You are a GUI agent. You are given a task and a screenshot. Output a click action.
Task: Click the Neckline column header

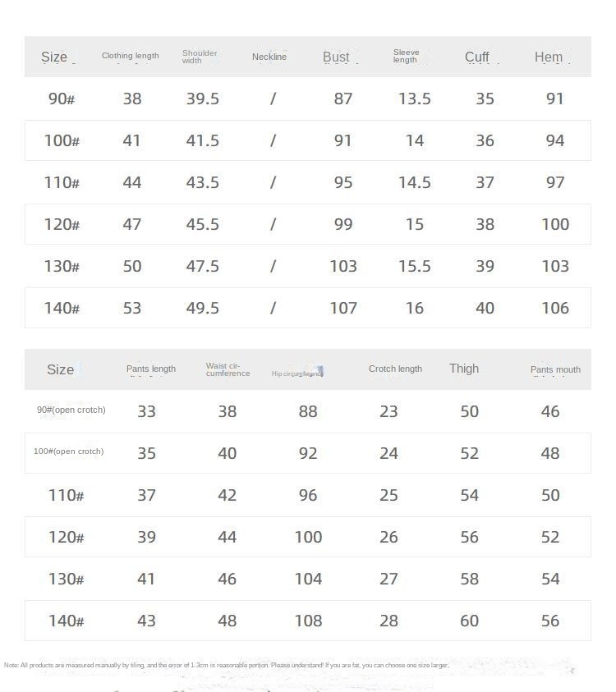point(269,57)
